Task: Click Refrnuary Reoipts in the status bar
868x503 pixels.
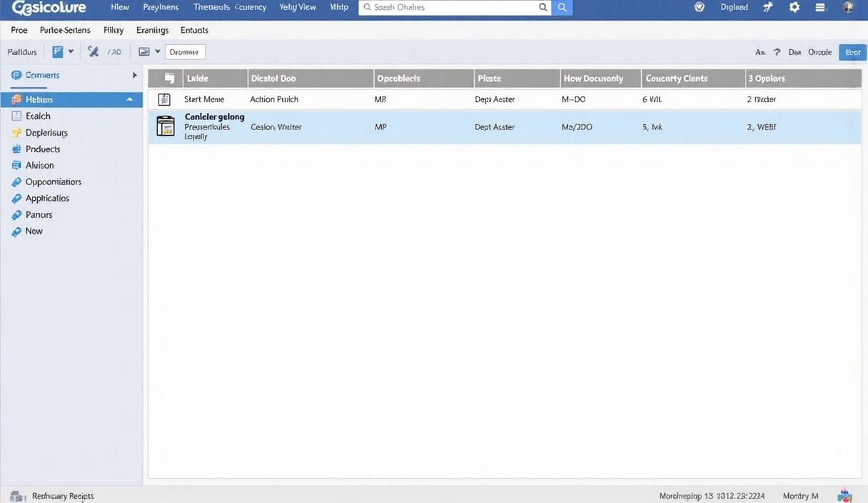Action: coord(63,496)
